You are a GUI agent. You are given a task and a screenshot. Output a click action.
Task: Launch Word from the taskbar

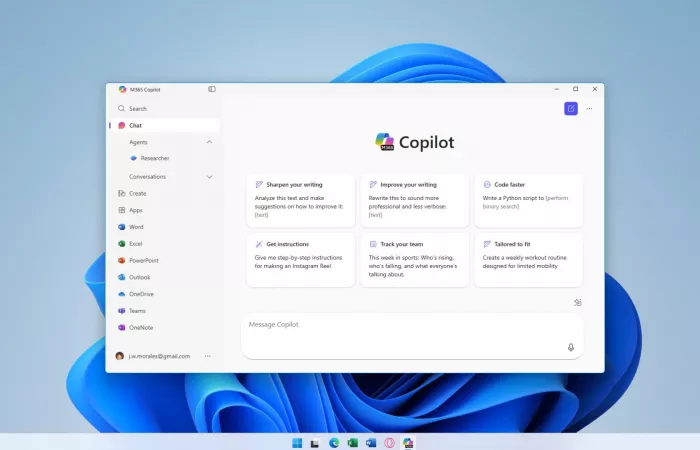coord(371,442)
